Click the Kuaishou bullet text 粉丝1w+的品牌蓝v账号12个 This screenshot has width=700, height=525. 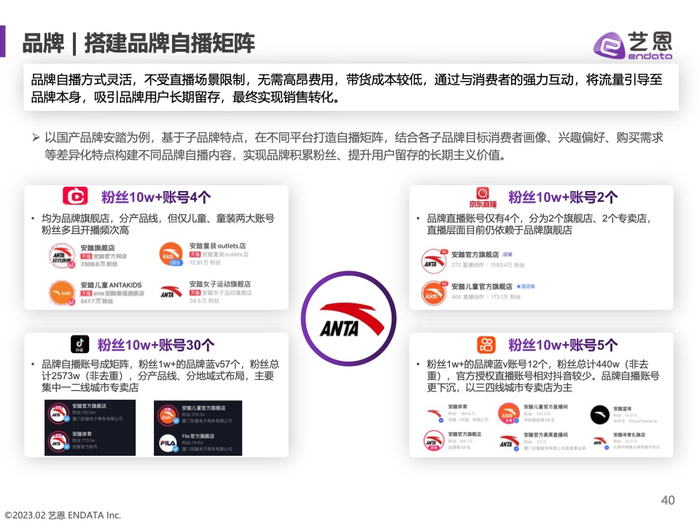(x=543, y=375)
